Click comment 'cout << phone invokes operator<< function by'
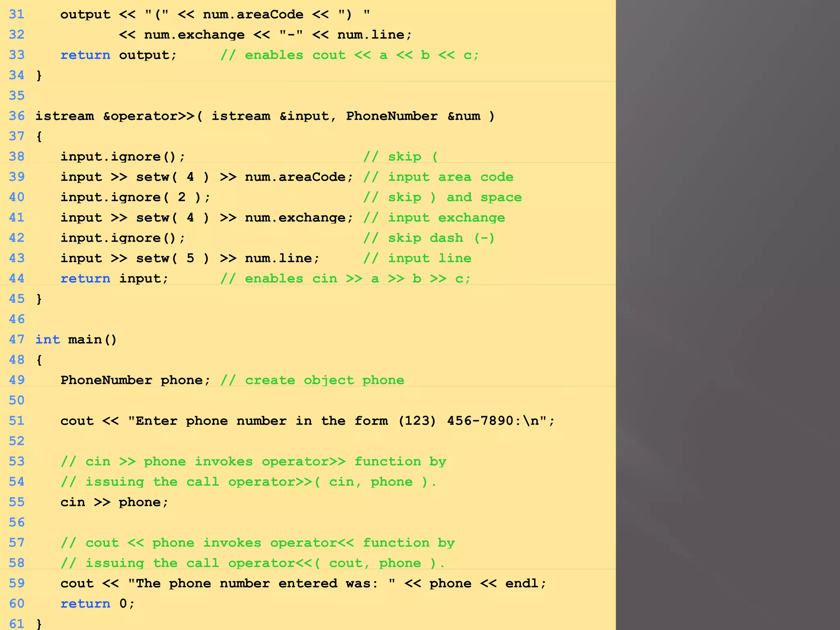This screenshot has height=630, width=840. tap(270, 543)
